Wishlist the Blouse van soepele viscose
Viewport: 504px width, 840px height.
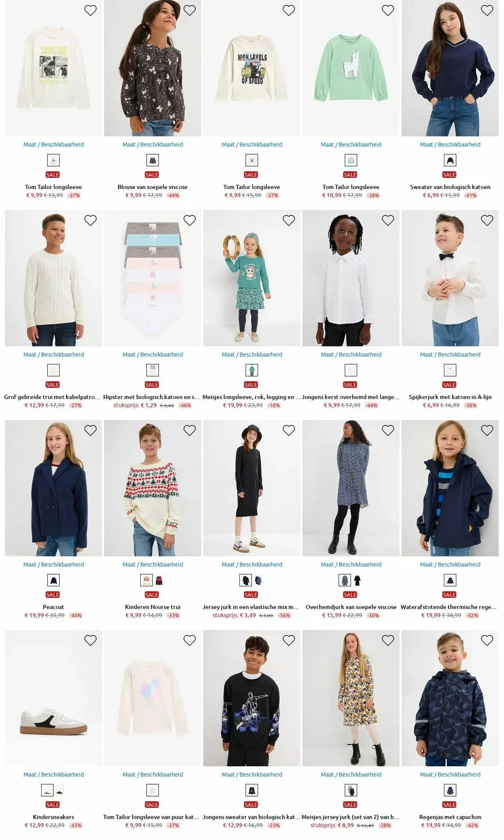click(x=190, y=10)
